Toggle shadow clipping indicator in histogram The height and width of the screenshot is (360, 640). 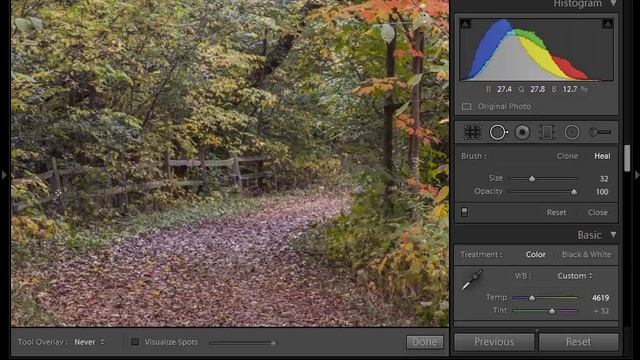coord(465,24)
